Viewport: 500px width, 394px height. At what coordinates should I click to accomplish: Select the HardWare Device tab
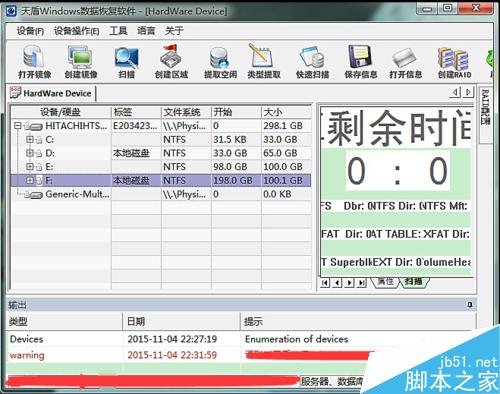point(52,93)
